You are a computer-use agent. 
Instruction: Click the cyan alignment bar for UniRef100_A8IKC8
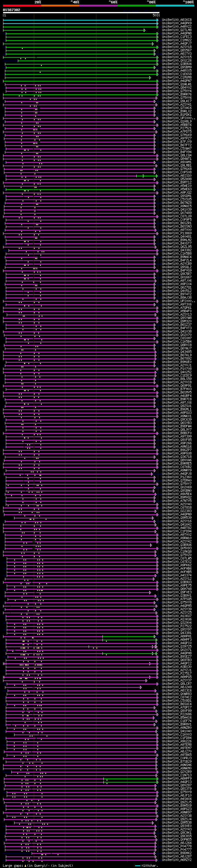(x=80, y=20)
